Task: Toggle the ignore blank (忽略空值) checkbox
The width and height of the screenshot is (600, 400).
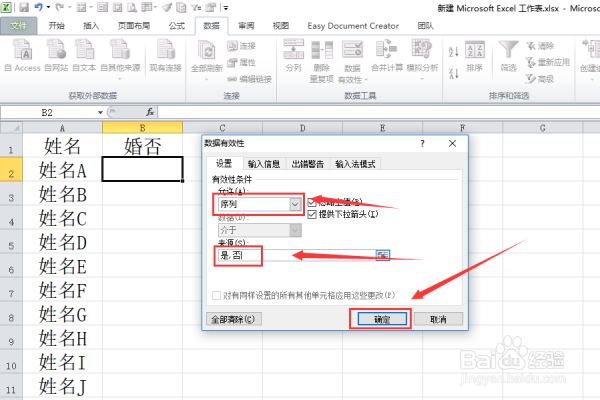Action: click(312, 202)
